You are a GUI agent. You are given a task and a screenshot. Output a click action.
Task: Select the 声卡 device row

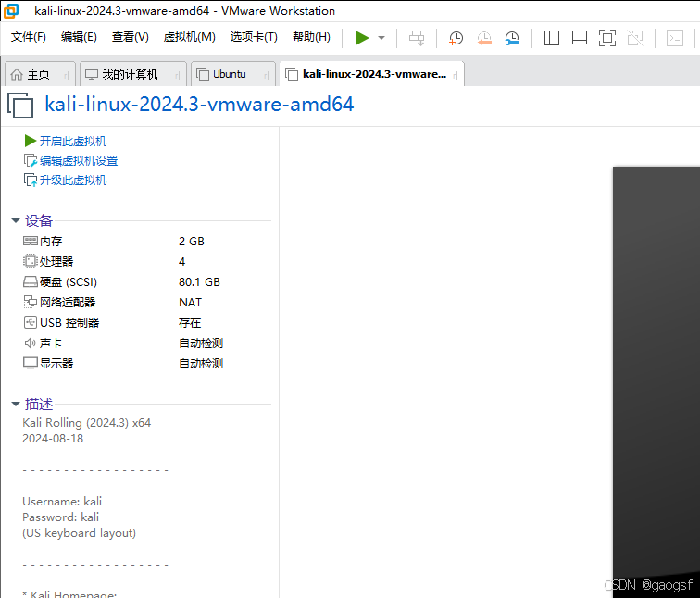point(146,343)
